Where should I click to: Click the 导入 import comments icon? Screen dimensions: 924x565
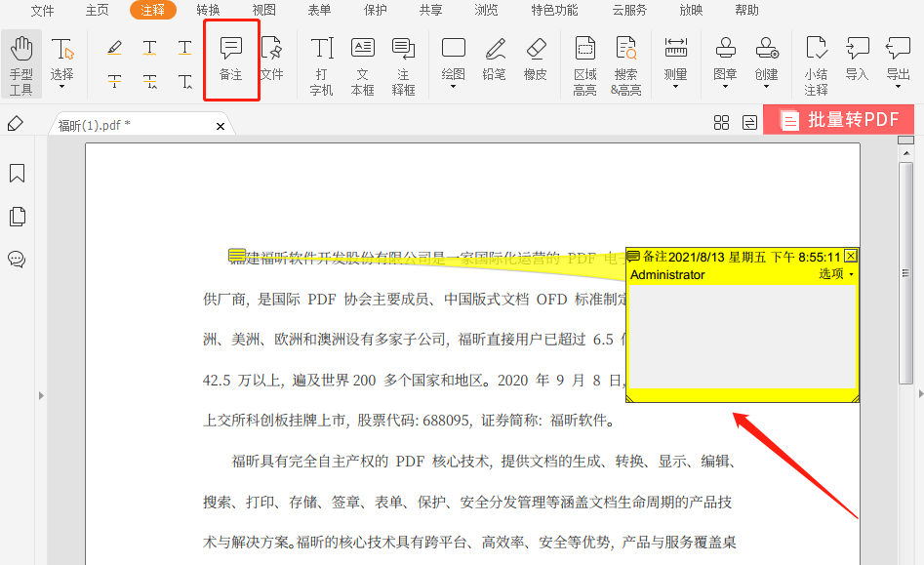pyautogui.click(x=856, y=61)
